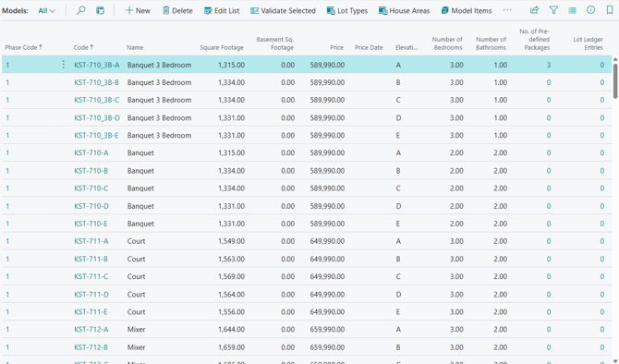The height and width of the screenshot is (364, 619).
Task: Open Model Items page
Action: pyautogui.click(x=467, y=11)
